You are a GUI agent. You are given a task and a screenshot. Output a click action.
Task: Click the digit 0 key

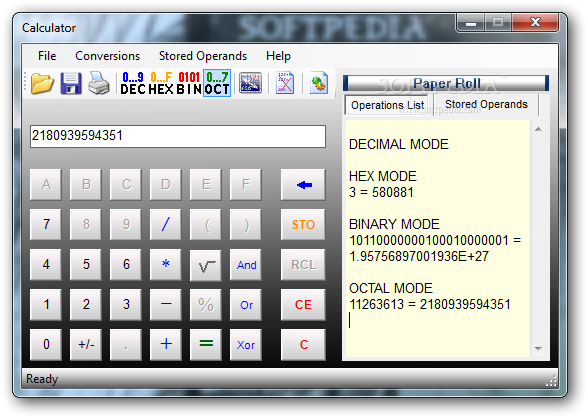click(46, 345)
